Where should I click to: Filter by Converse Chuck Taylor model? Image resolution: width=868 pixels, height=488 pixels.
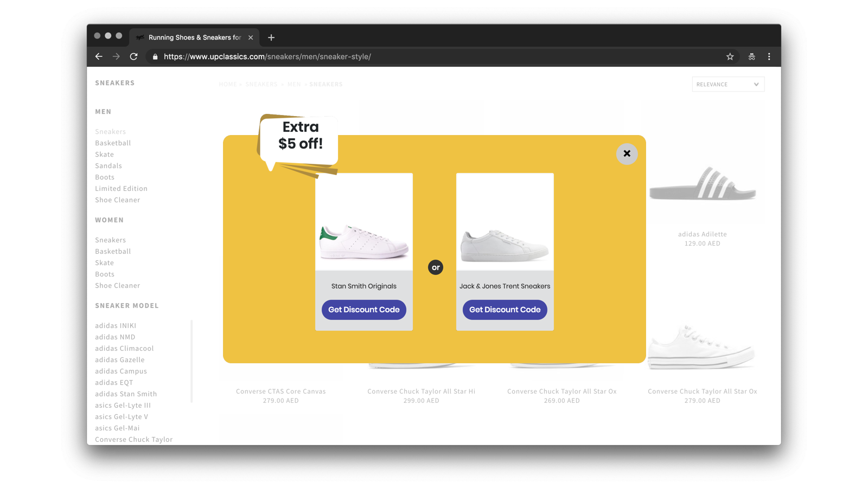tap(133, 440)
